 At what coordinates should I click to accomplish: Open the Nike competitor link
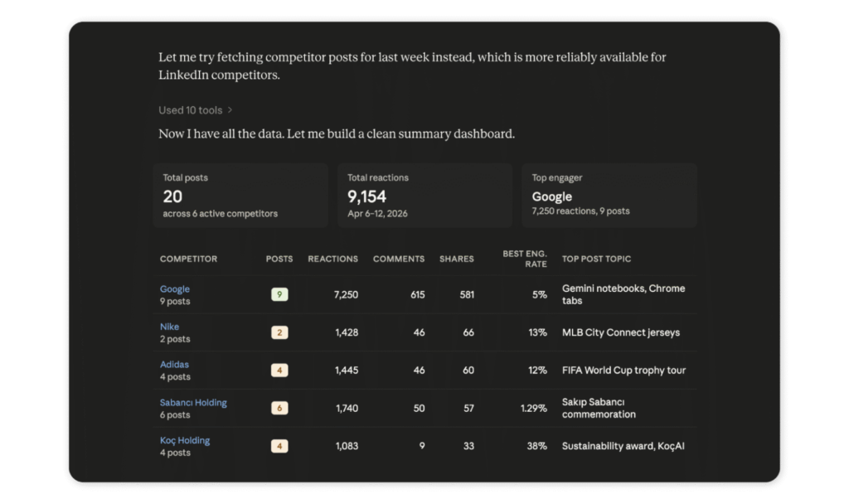(x=169, y=327)
